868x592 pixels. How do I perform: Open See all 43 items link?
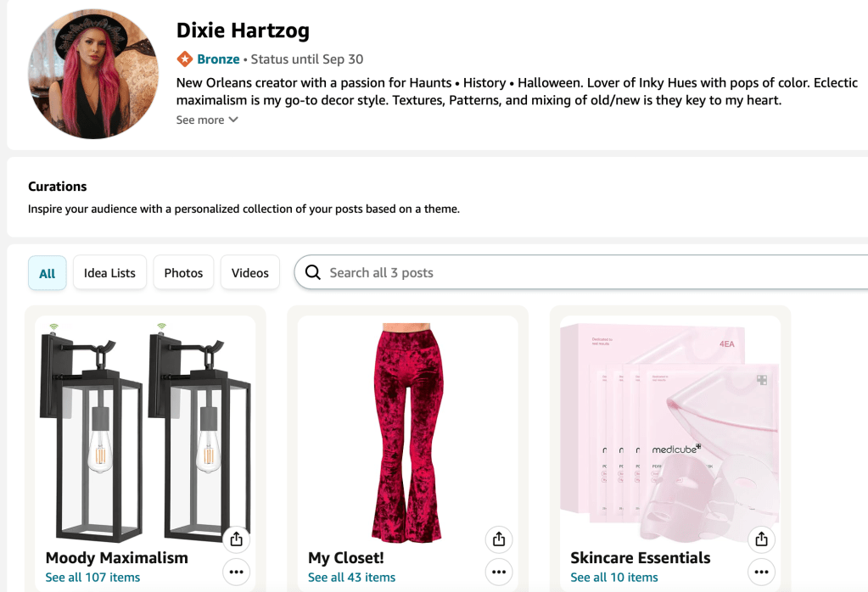click(x=351, y=578)
